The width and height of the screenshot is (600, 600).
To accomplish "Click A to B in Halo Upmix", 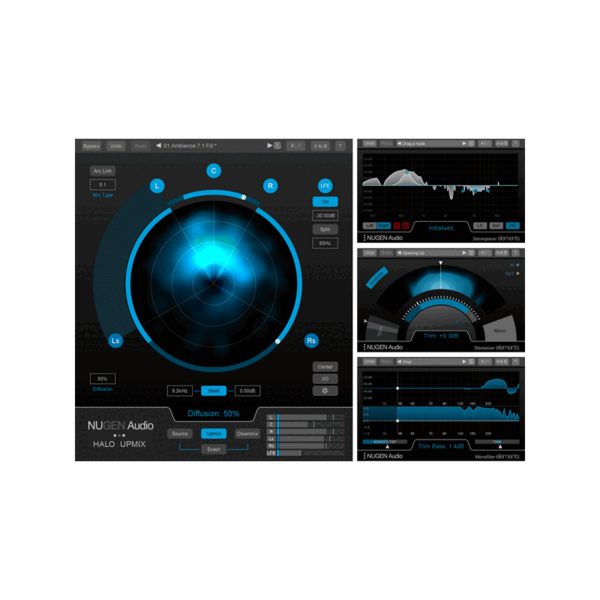I will [320, 146].
